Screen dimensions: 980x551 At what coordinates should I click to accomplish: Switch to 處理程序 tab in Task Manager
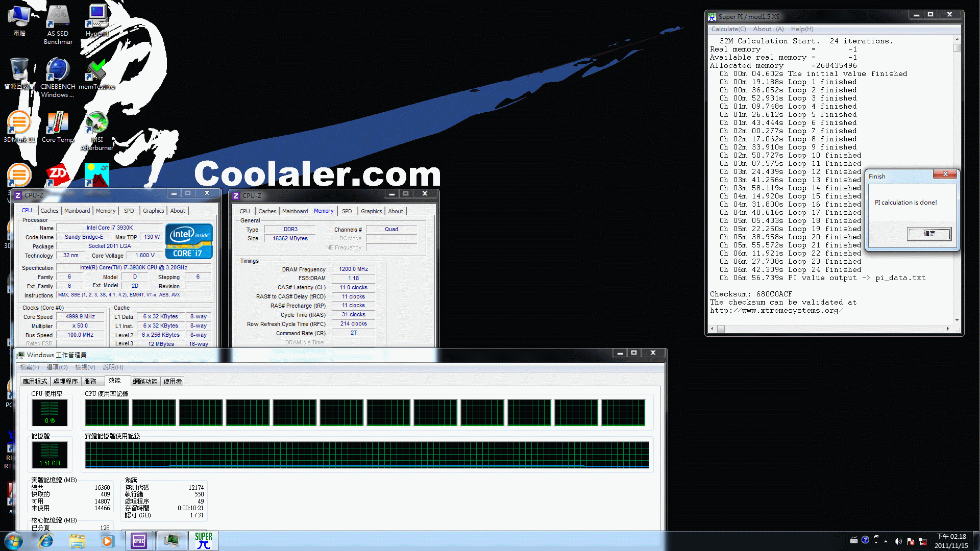pyautogui.click(x=65, y=382)
